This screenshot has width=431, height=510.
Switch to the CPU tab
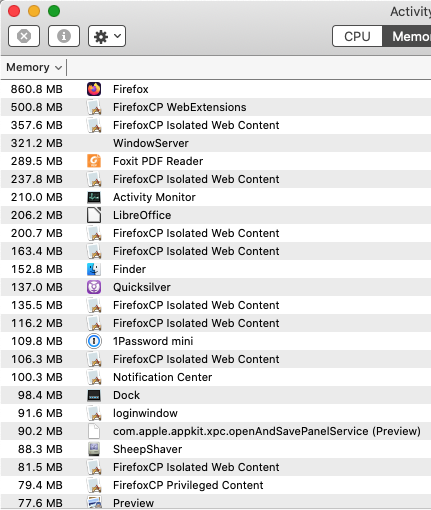click(x=357, y=36)
